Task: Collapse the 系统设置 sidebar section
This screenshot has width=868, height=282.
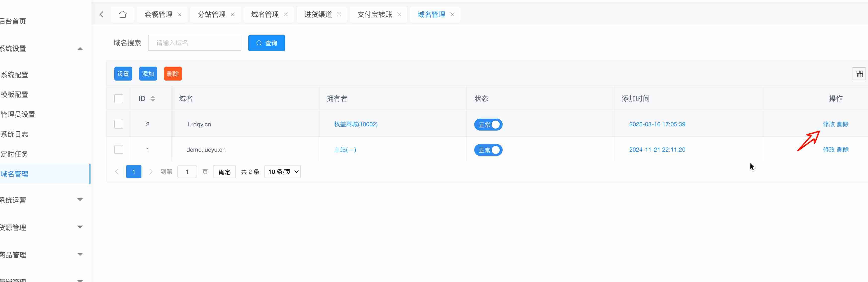Action: (80, 48)
